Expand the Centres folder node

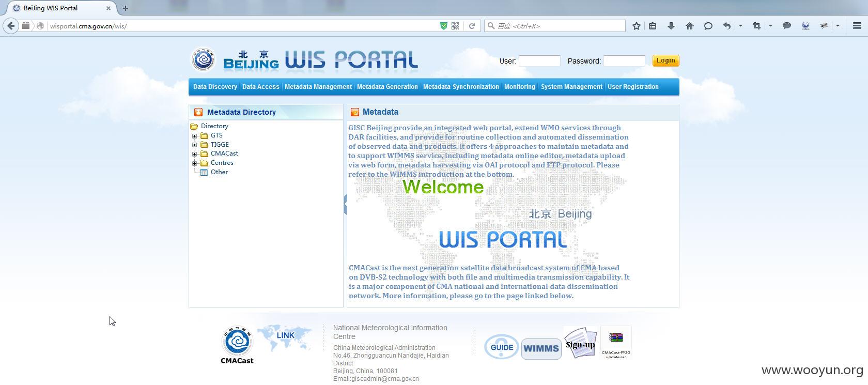click(x=195, y=163)
